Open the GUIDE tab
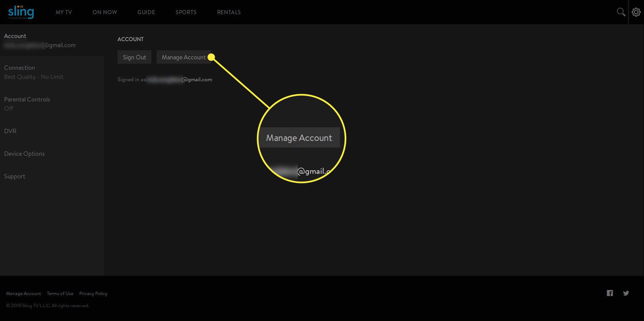 coord(146,12)
